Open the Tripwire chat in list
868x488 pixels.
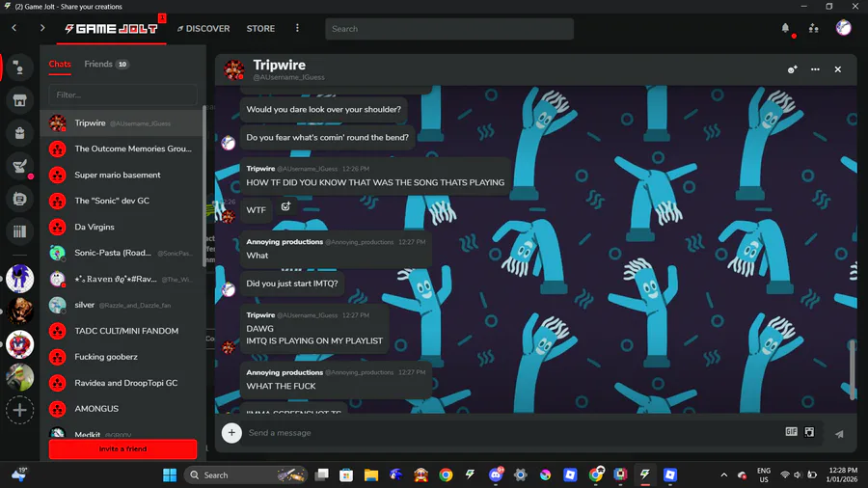click(122, 122)
